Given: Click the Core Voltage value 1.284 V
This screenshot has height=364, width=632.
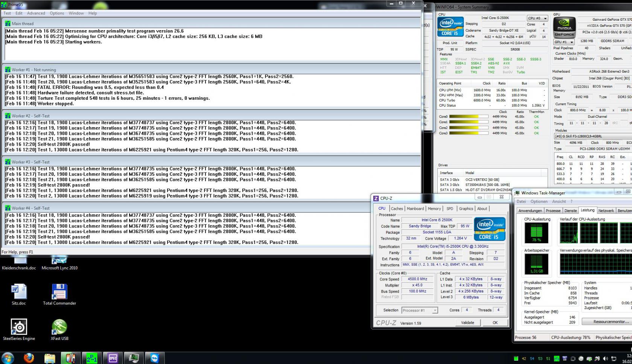Looking at the screenshot, I should pos(460,238).
